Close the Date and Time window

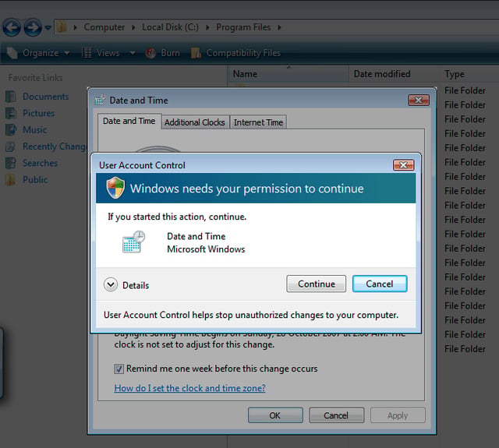click(x=419, y=101)
